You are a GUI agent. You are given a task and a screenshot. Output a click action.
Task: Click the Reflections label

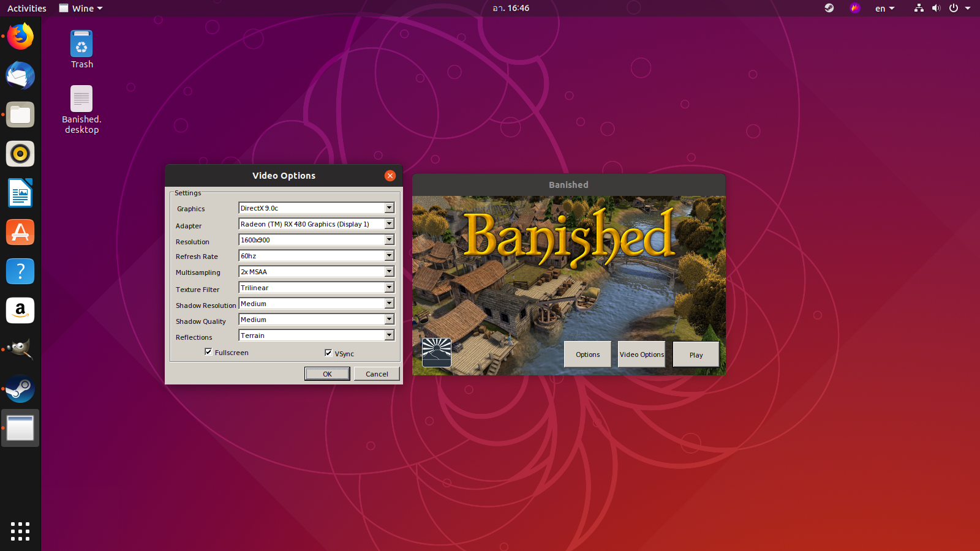194,337
